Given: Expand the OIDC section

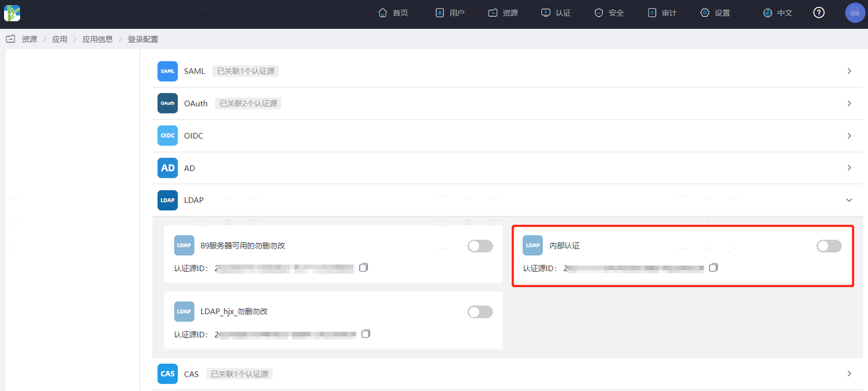Looking at the screenshot, I should click(849, 136).
